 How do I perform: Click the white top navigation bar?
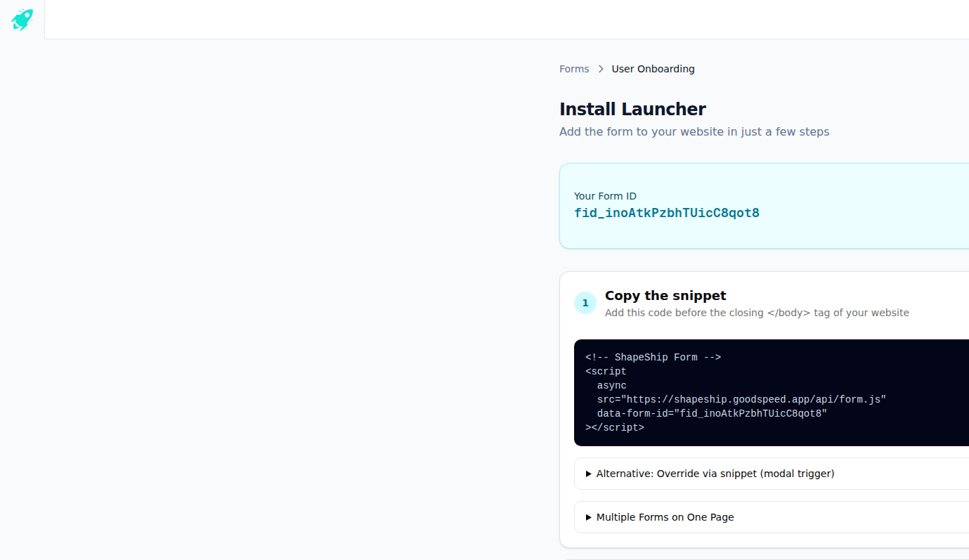coord(506,19)
